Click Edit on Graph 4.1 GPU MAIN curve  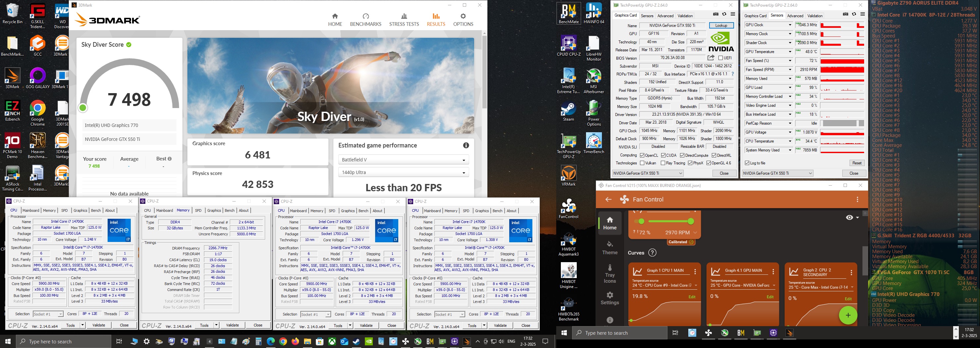[x=770, y=297]
